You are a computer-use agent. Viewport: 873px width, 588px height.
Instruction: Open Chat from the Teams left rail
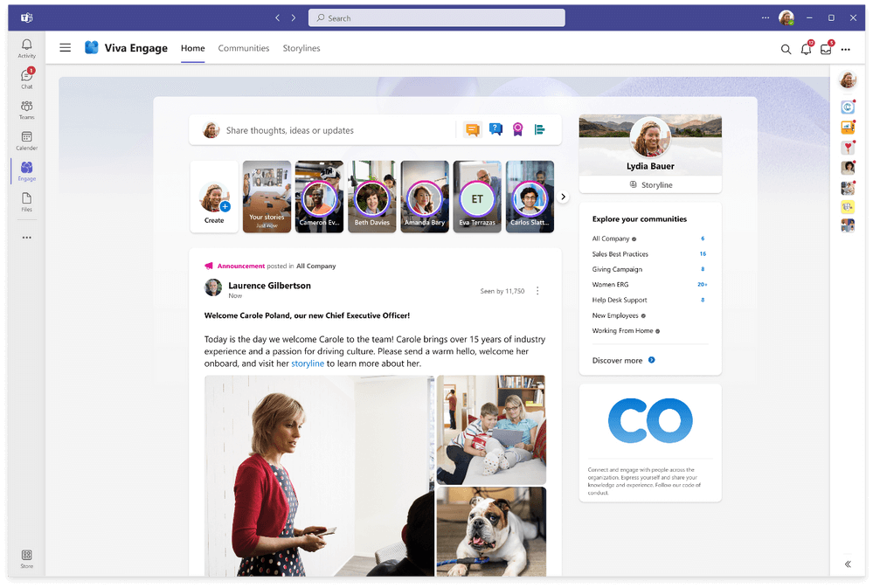click(x=26, y=77)
